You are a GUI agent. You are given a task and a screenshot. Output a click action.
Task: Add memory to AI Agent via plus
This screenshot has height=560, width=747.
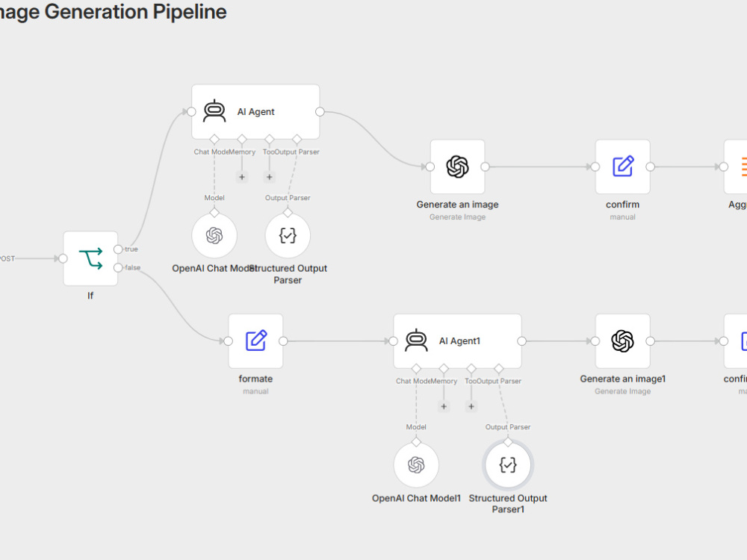tap(242, 177)
